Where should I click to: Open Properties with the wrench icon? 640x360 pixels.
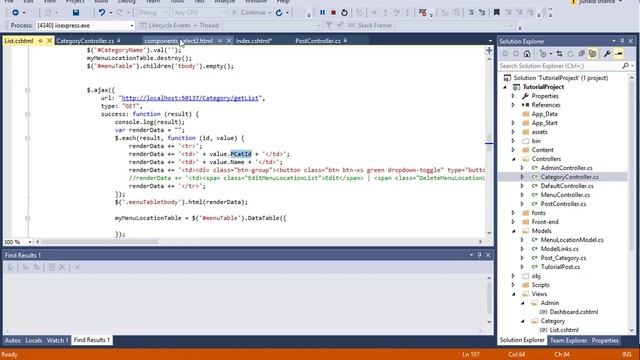point(607,54)
